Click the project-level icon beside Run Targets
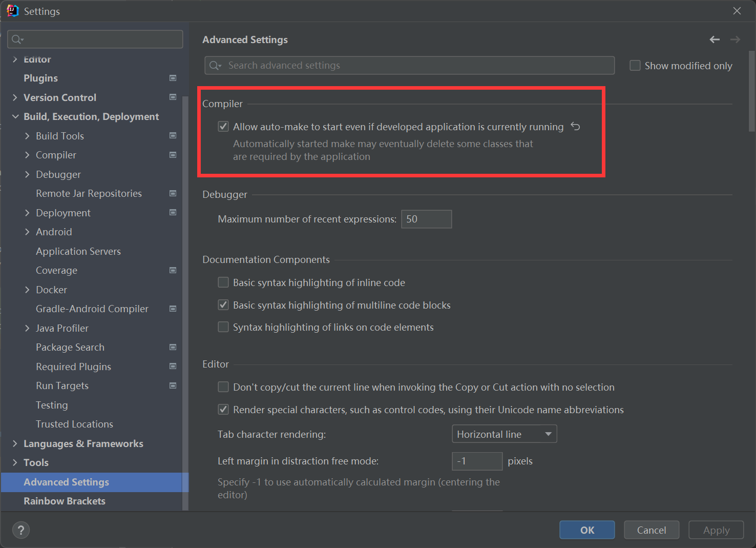The height and width of the screenshot is (548, 756). point(173,385)
